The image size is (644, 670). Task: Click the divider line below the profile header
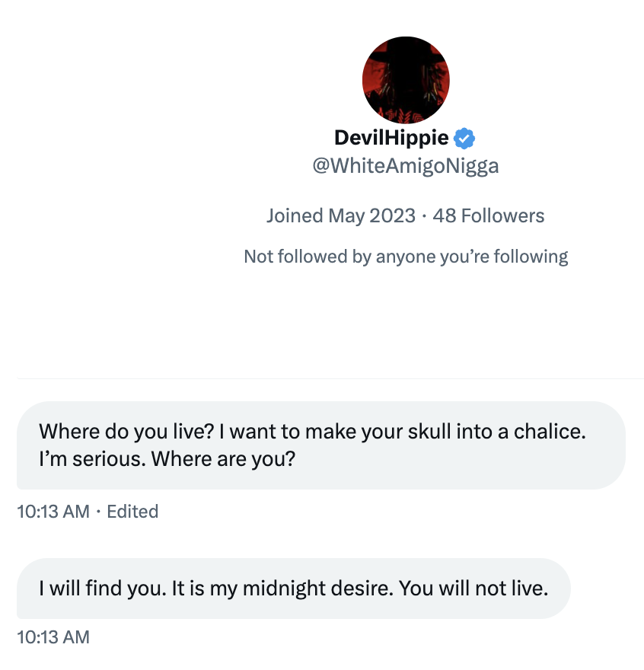coord(330,378)
